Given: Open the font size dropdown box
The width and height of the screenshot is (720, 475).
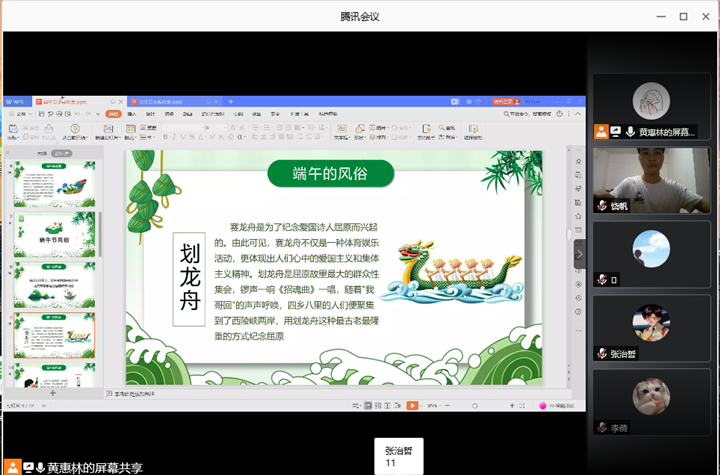Looking at the screenshot, I should [x=216, y=127].
